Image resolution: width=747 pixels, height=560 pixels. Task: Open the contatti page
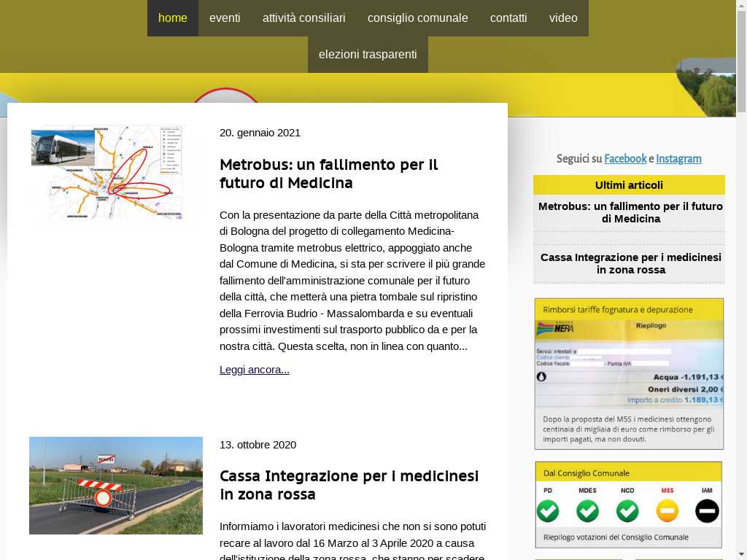click(x=508, y=18)
